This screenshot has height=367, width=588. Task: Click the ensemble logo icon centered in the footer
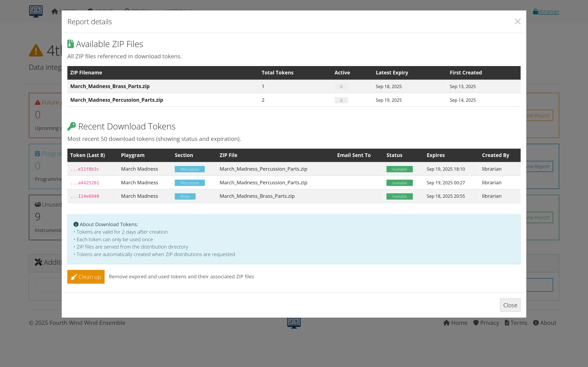coord(294,323)
